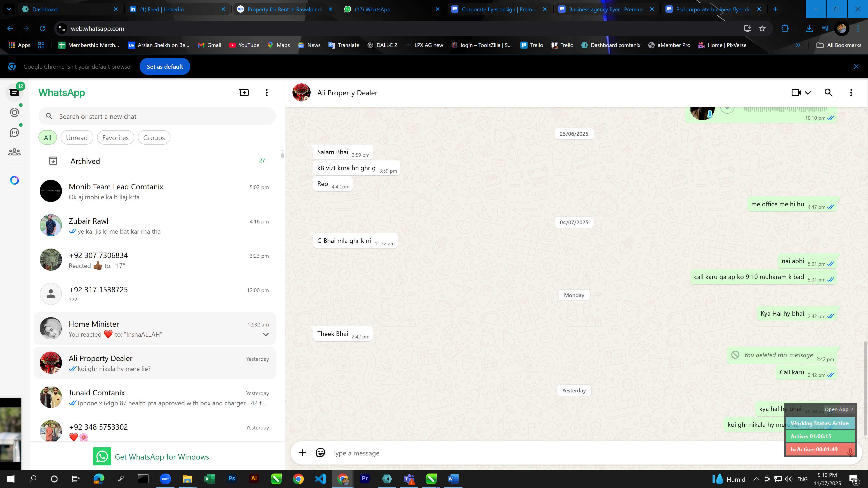Click the conversation scrollbar thumb
The width and height of the screenshot is (868, 488).
point(865,388)
